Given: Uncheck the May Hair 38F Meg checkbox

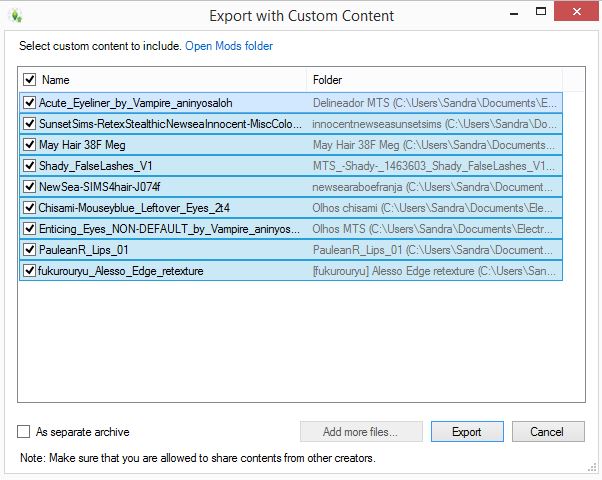Looking at the screenshot, I should [29, 144].
